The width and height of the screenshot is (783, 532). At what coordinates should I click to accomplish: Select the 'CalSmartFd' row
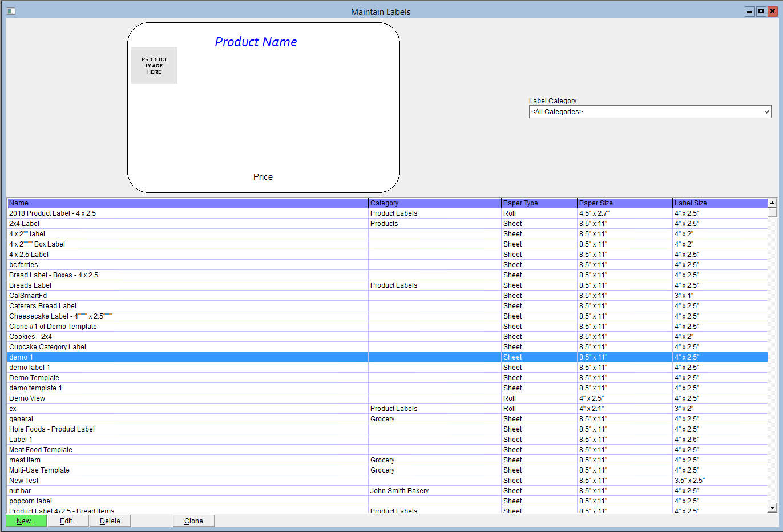[388, 296]
